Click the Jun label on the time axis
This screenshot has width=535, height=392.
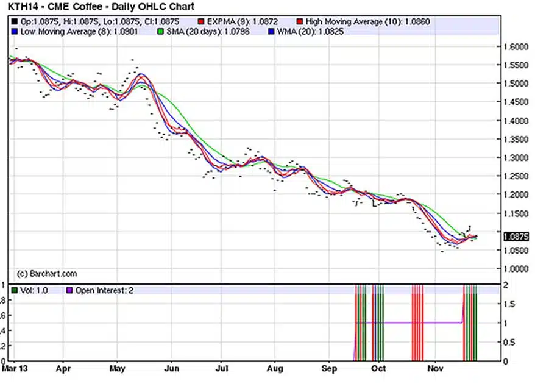pyautogui.click(x=172, y=369)
